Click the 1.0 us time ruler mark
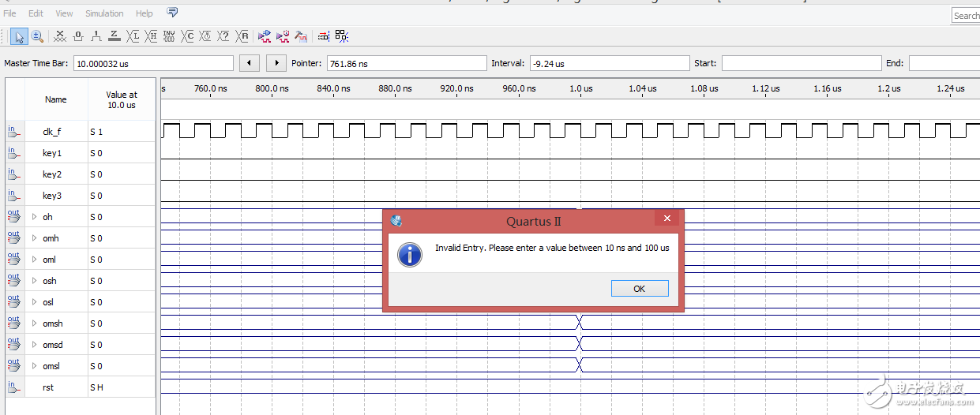The image size is (980, 415). 581,88
